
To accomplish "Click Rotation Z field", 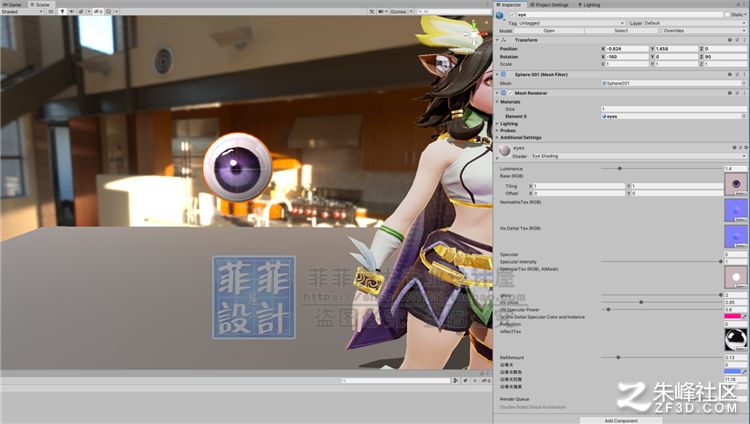I will pyautogui.click(x=725, y=56).
